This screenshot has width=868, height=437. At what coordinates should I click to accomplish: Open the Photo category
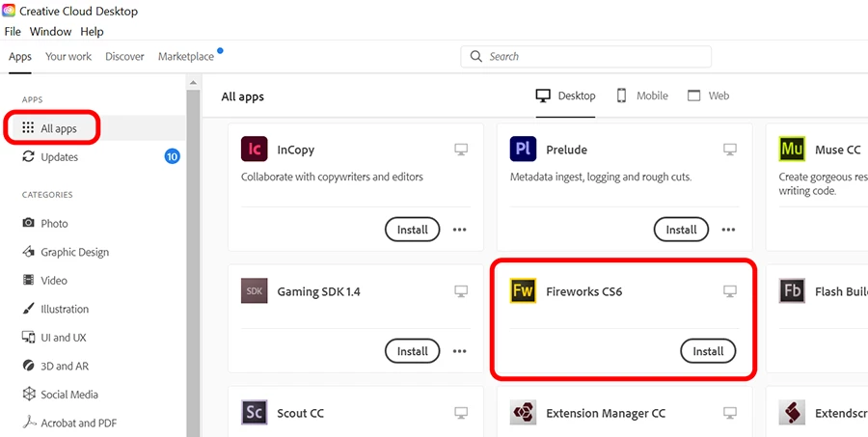point(45,223)
